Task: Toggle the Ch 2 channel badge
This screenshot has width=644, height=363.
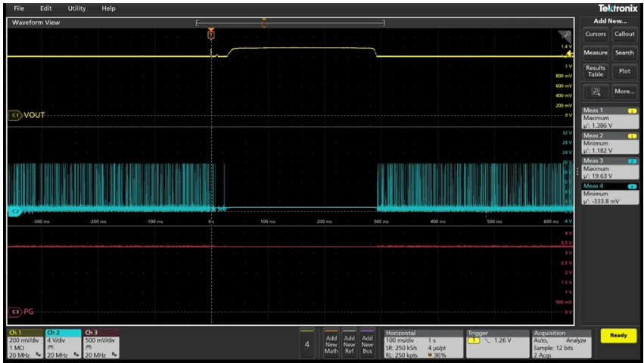Action: [62, 343]
